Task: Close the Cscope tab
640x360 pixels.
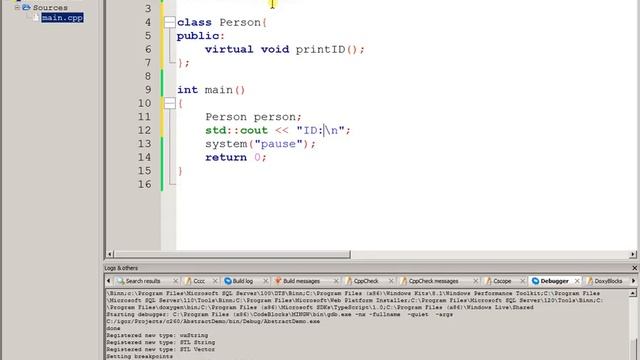Action: pyautogui.click(x=522, y=281)
